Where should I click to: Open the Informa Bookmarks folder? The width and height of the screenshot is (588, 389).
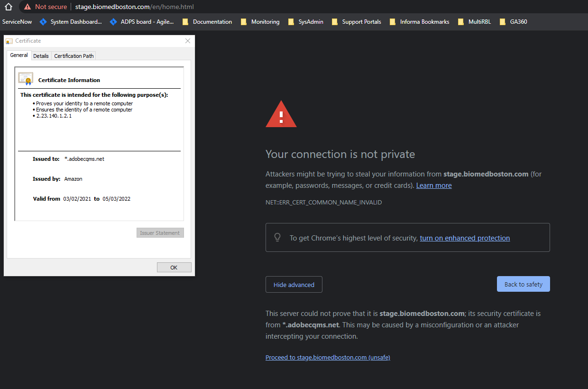[x=419, y=22]
